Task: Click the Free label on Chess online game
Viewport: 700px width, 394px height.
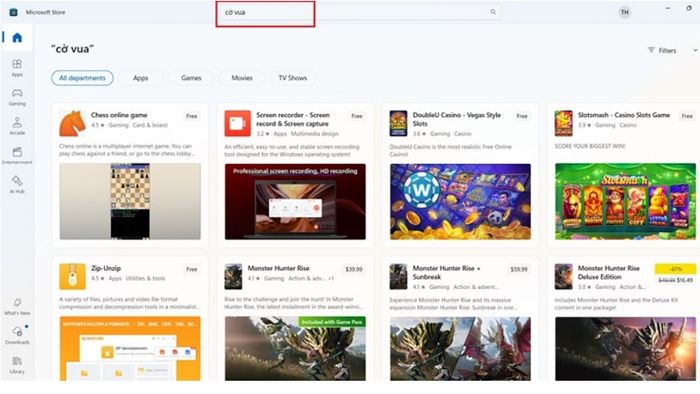Action: pos(192,116)
